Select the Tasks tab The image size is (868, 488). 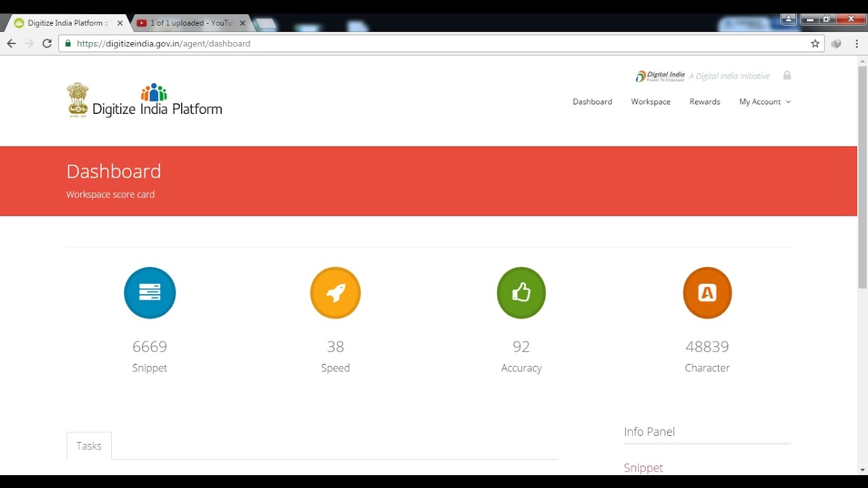coord(89,446)
